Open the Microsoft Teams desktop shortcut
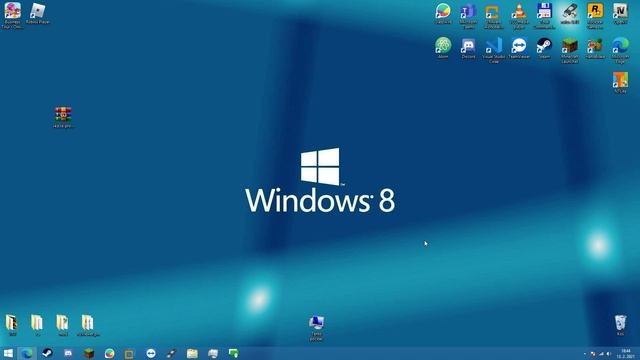Image resolution: width=640 pixels, height=360 pixels. (468, 16)
